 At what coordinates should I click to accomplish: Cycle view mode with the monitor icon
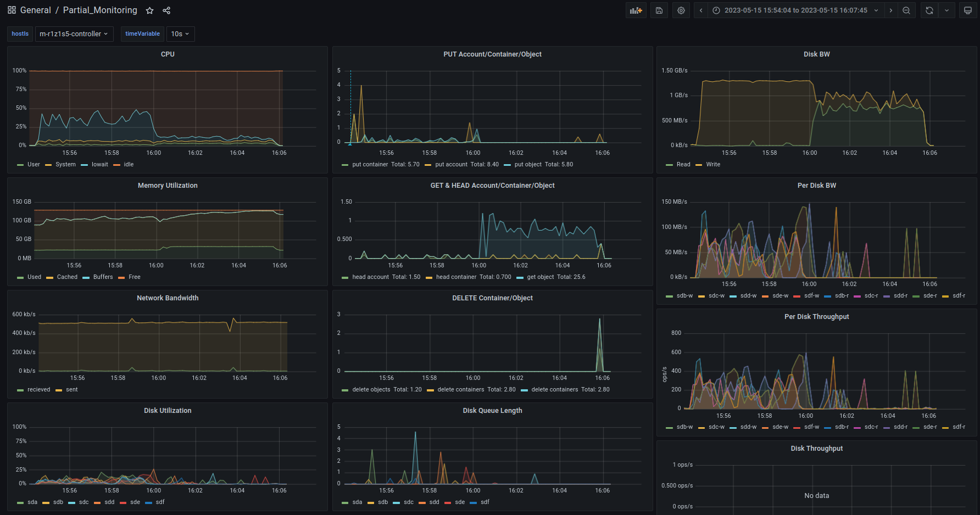[968, 10]
